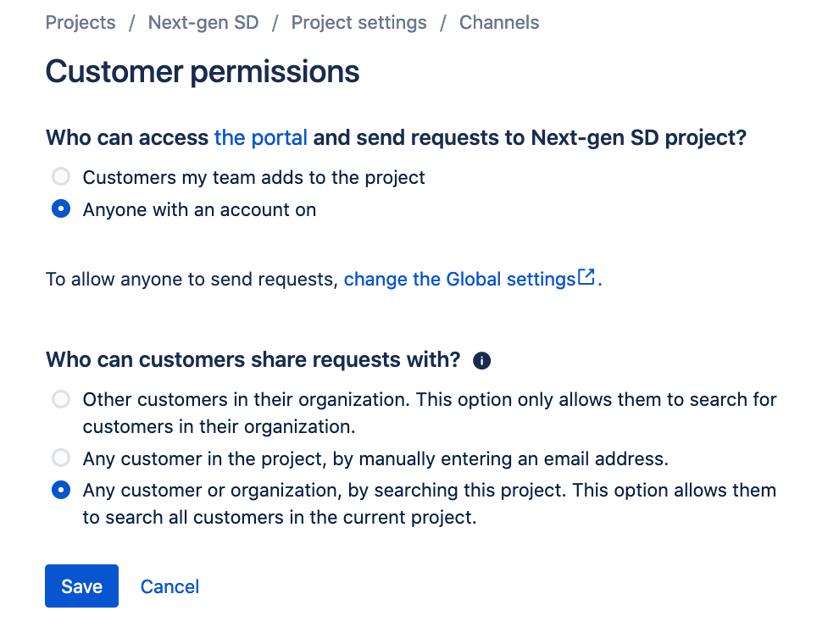Navigate to Project settings breadcrumb
This screenshot has width=839, height=644.
[358, 23]
